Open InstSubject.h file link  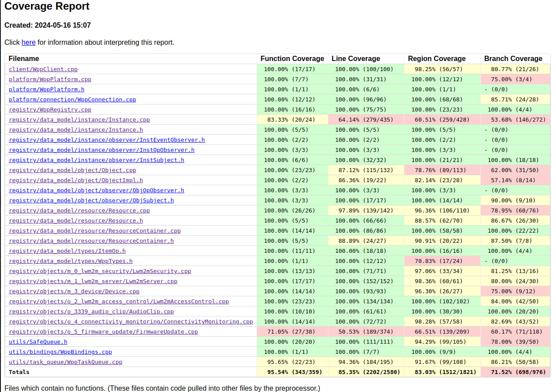96,160
